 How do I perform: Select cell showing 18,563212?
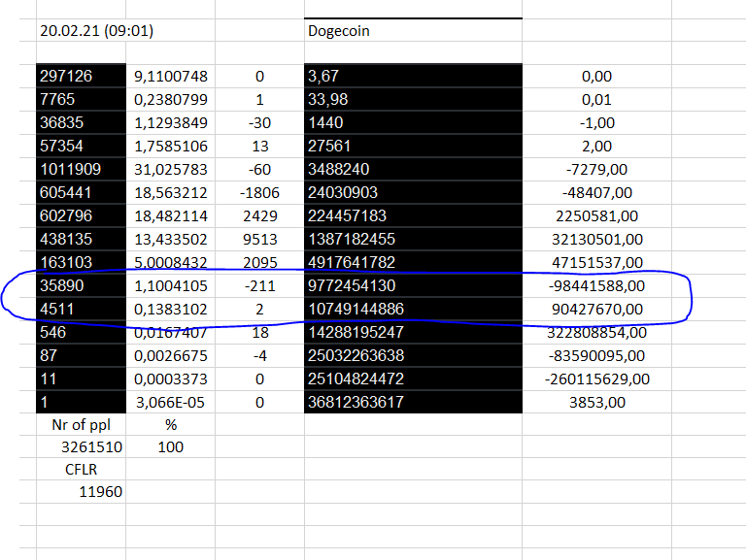pyautogui.click(x=170, y=192)
